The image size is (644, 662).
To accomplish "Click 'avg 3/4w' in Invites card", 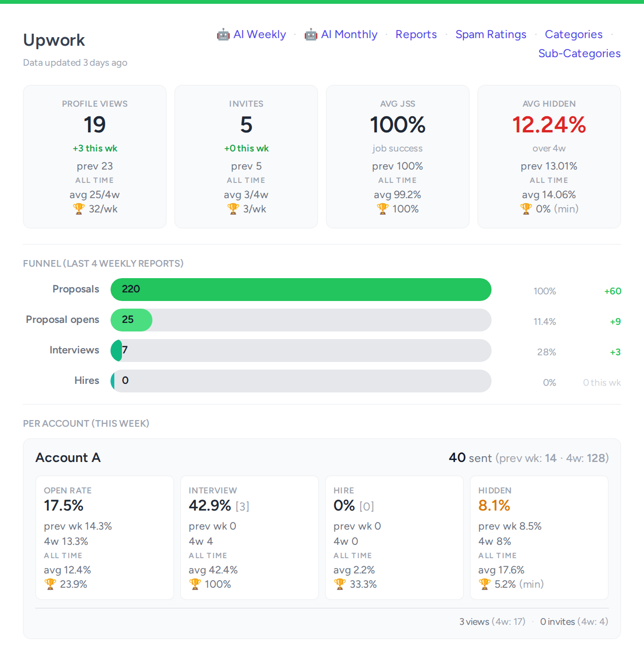I will coord(246,194).
